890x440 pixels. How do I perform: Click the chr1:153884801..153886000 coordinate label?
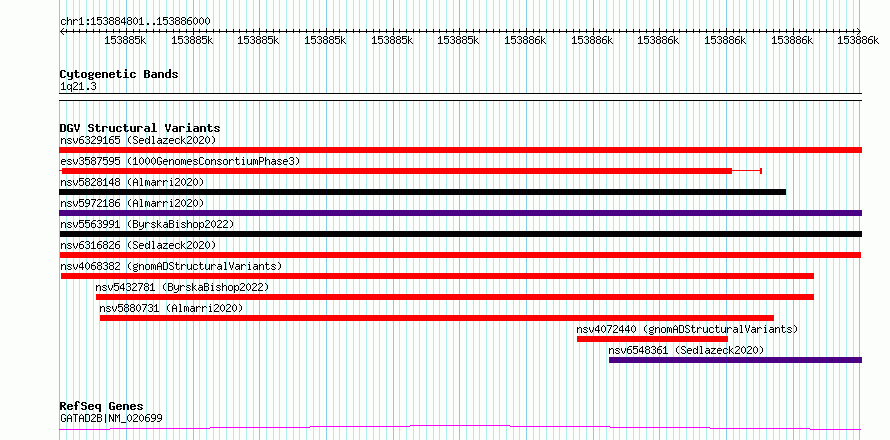pyautogui.click(x=135, y=22)
